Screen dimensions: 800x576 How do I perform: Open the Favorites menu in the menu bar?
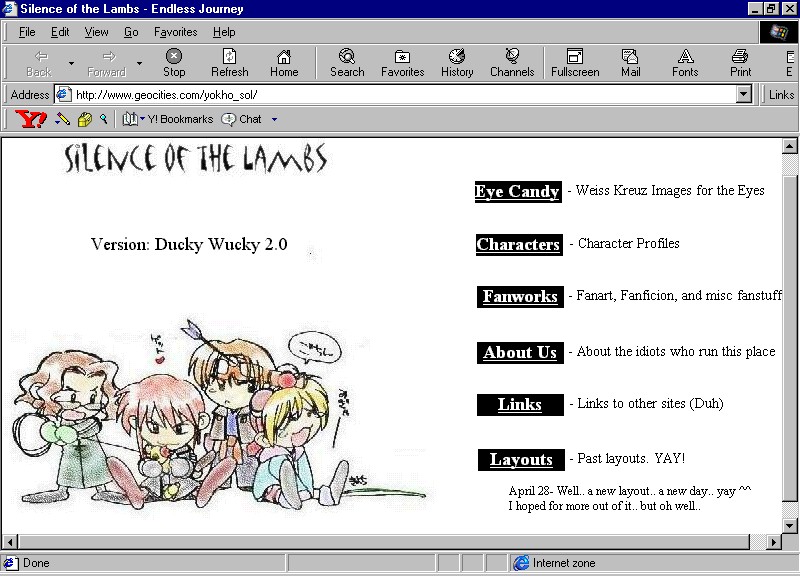pyautogui.click(x=176, y=32)
